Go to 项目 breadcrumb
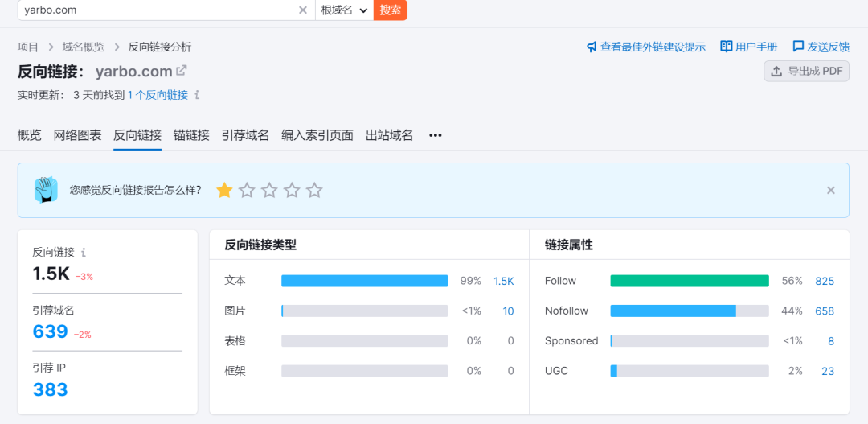868x424 pixels. click(x=28, y=47)
